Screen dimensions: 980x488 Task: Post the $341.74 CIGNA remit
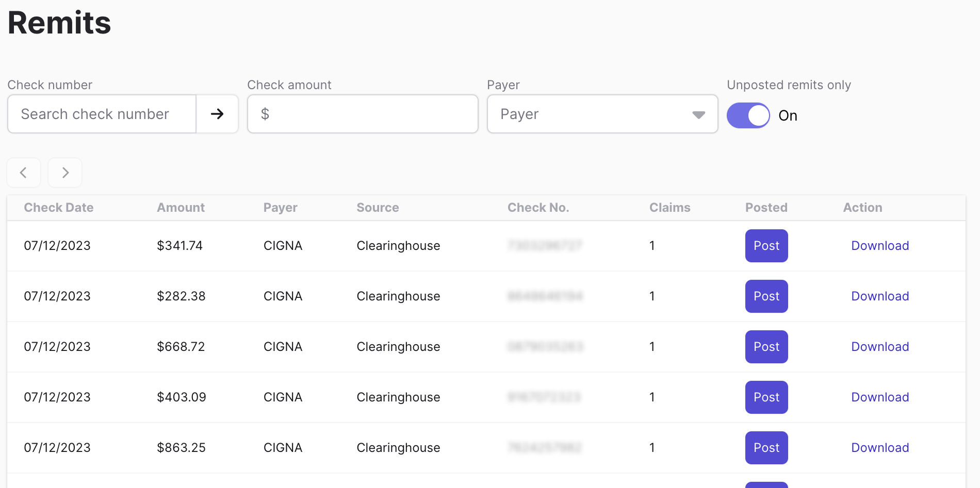pyautogui.click(x=766, y=246)
